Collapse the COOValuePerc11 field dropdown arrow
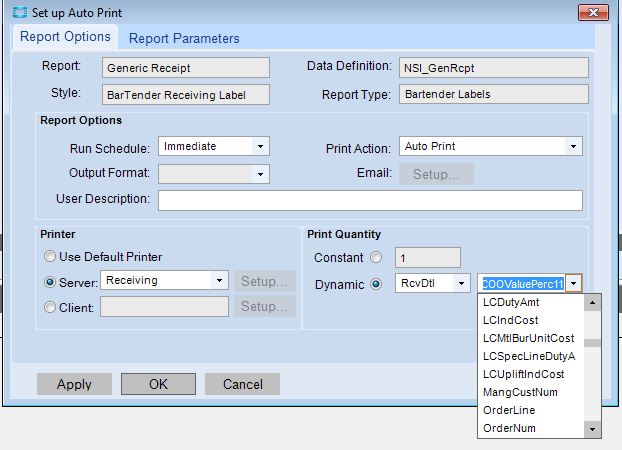Screen dimensions: 622x450 point(574,283)
